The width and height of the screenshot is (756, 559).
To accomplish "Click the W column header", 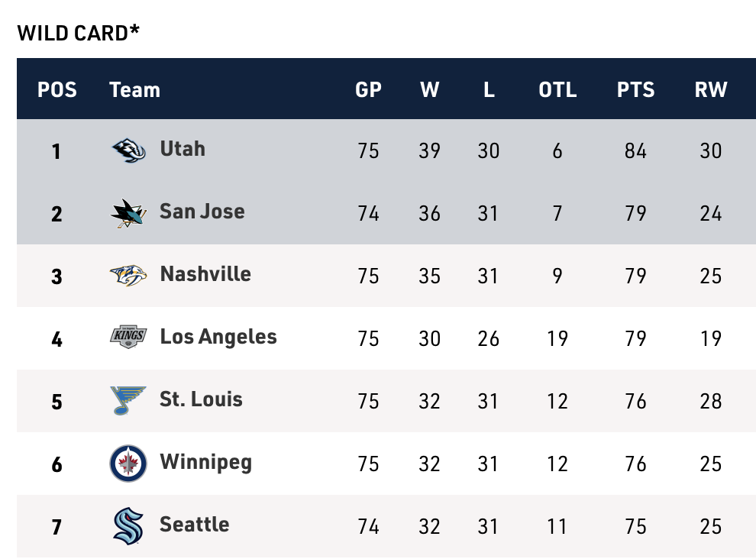I will pyautogui.click(x=429, y=89).
